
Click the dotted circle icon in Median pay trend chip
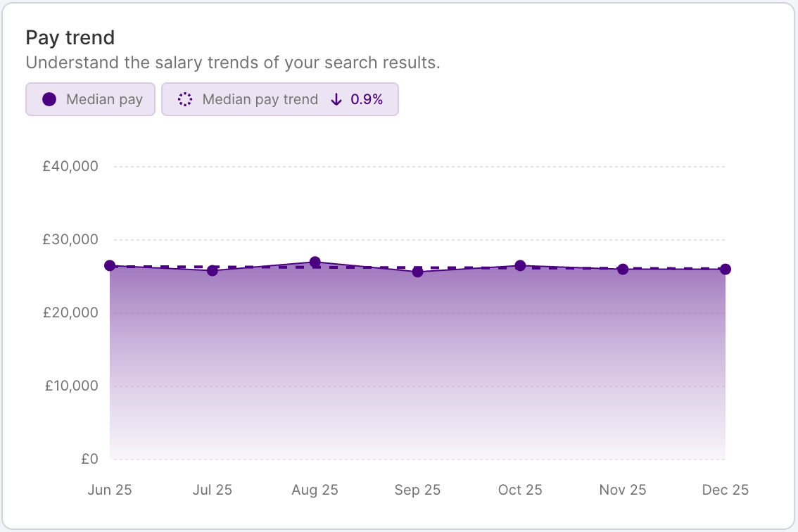pos(184,99)
